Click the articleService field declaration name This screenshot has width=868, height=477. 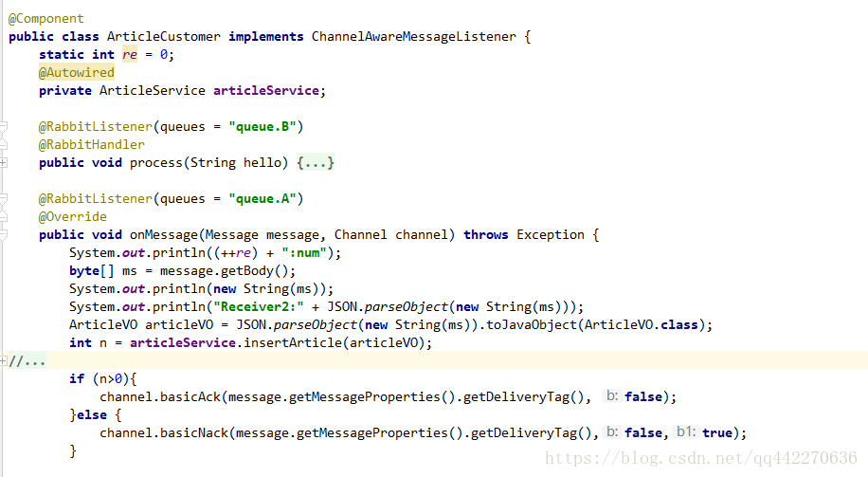point(266,90)
